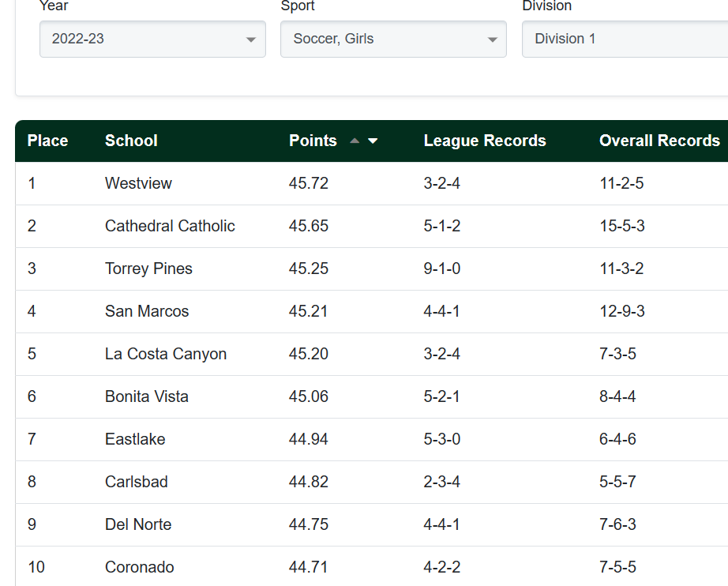Select La Costa Canyon in the rankings
This screenshot has height=586, width=728.
click(166, 354)
